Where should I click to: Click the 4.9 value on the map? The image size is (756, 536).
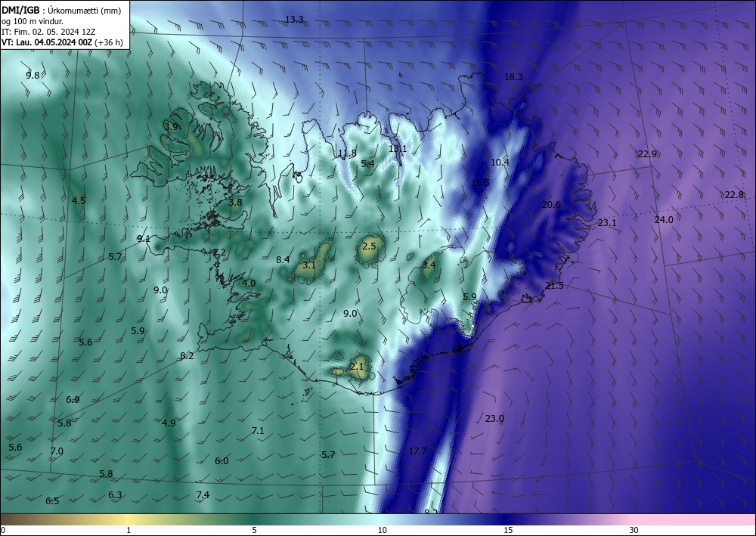tap(169, 423)
